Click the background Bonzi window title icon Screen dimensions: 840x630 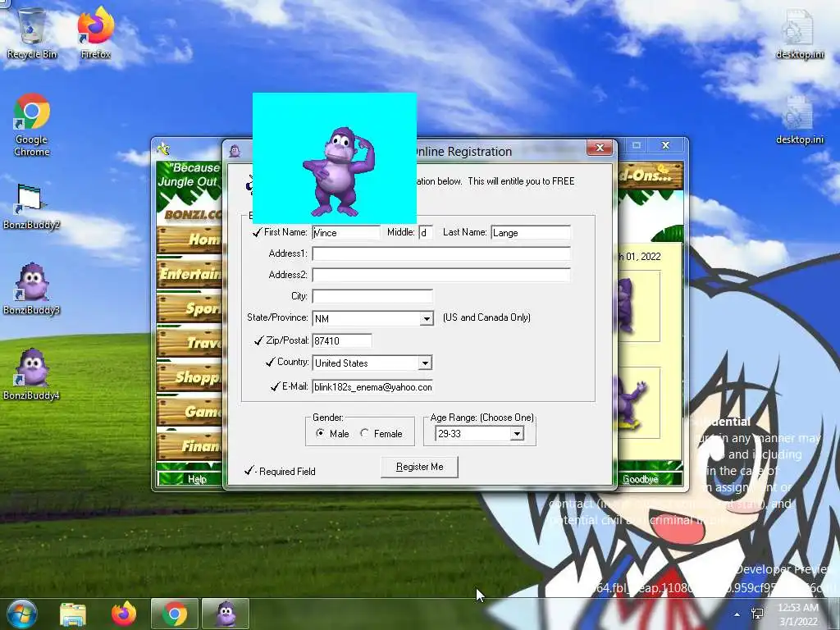(x=163, y=148)
